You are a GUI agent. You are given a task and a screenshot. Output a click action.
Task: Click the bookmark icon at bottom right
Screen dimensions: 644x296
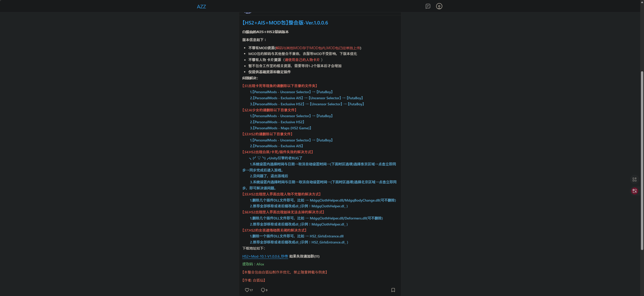(x=393, y=290)
